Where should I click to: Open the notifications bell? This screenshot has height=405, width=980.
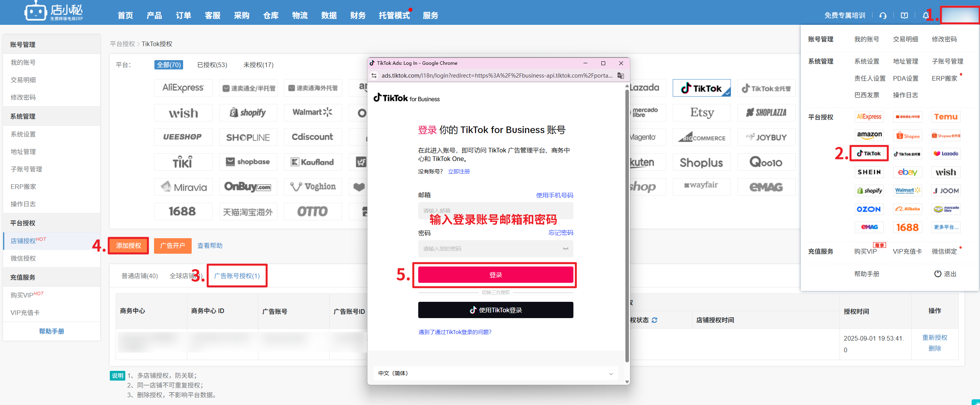(x=926, y=16)
